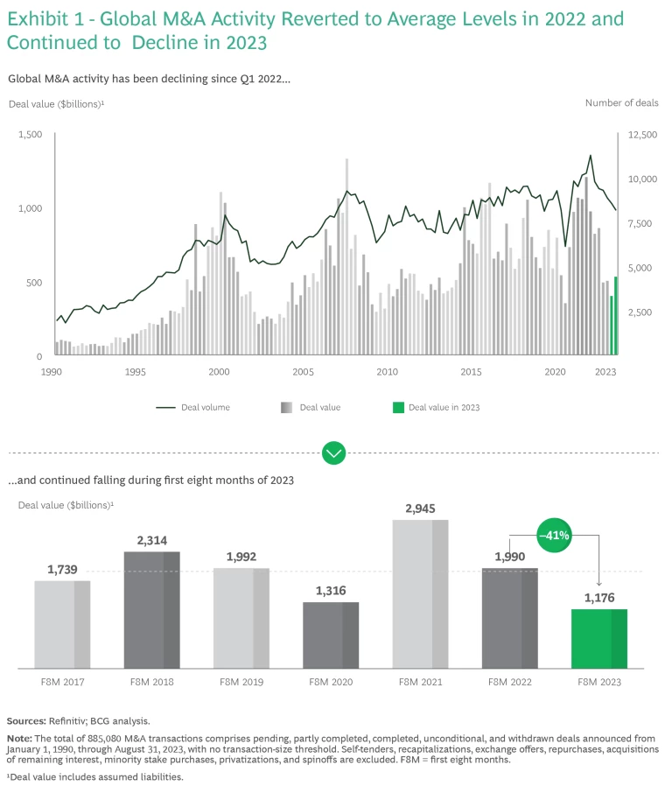
Task: Click the green −41% circle badge
Action: (x=554, y=534)
